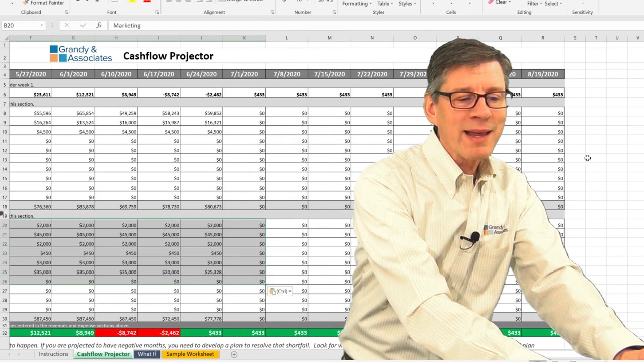Screen dimensions: 644x362
Task: Select the cell showing $15,987
Action: pos(158,122)
